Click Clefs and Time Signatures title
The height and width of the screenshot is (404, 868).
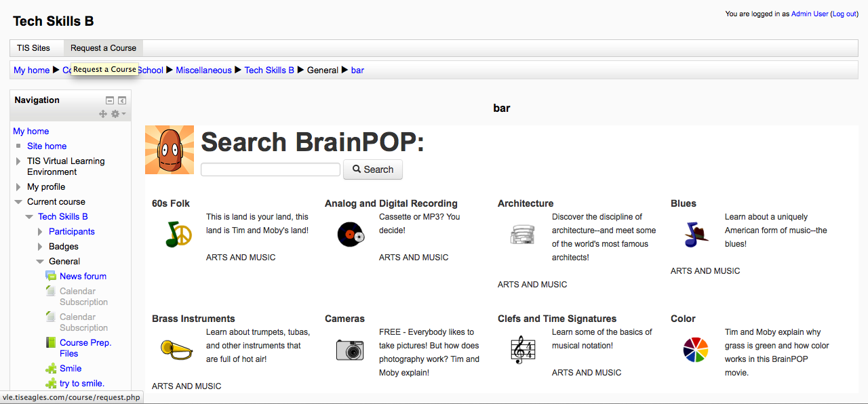click(x=557, y=319)
